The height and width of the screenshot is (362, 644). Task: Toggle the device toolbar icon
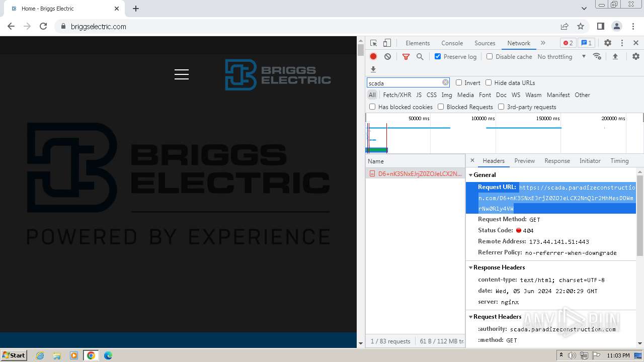click(x=387, y=43)
